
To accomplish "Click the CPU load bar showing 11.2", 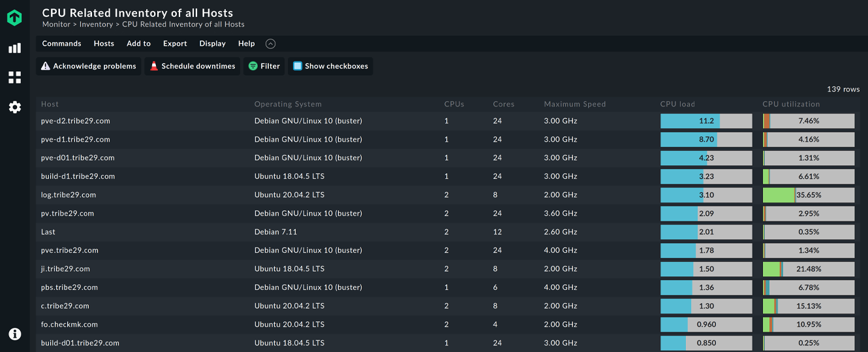I will [706, 121].
